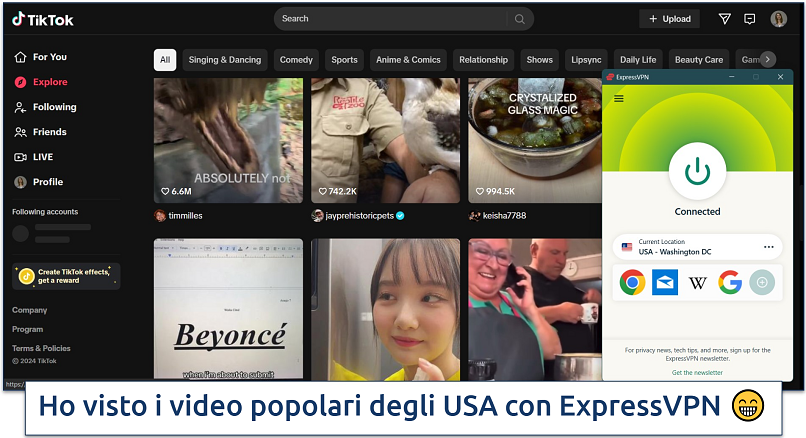Click the Upload button
Screen dimensions: 806x438
669,19
